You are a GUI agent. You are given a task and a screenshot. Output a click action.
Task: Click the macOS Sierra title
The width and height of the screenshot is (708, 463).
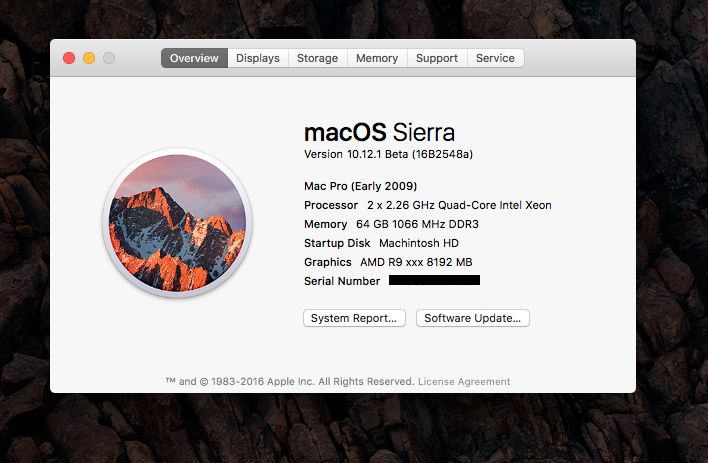(379, 132)
